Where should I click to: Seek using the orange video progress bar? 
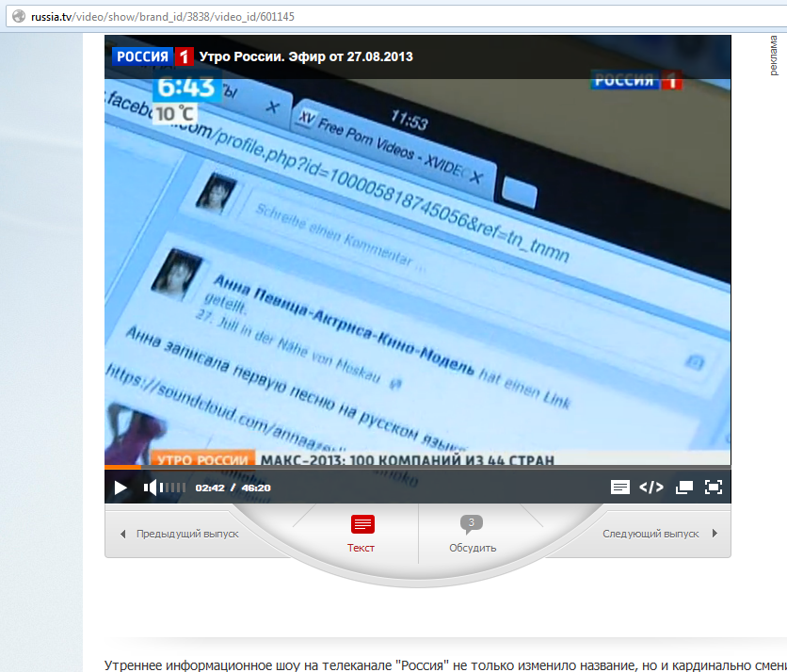pyautogui.click(x=418, y=467)
